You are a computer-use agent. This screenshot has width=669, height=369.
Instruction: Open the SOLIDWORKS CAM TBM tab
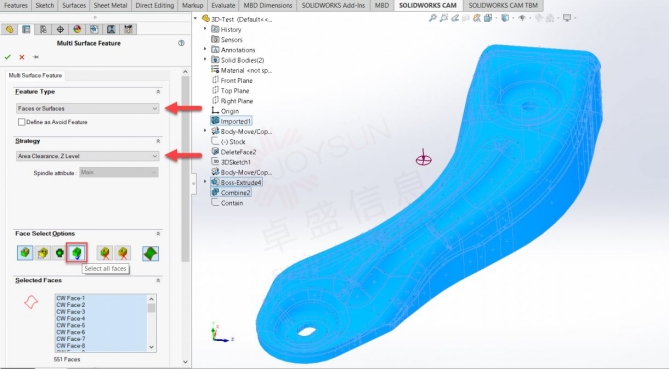pyautogui.click(x=503, y=6)
